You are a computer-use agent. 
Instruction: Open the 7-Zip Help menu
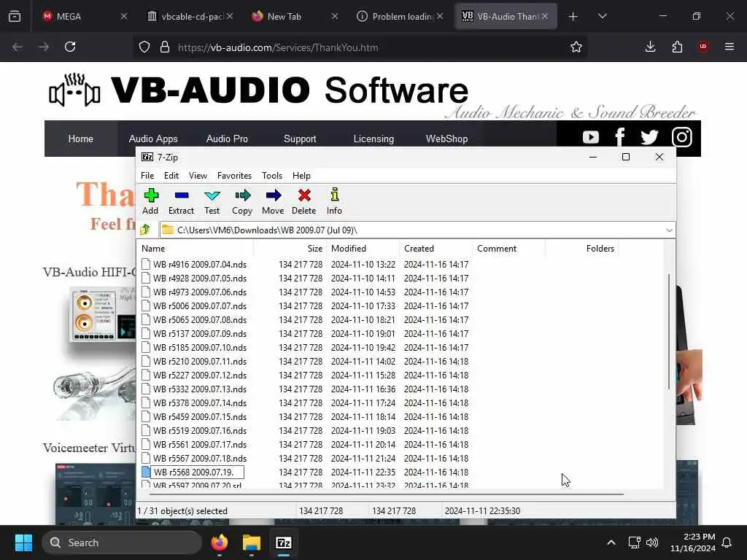[301, 176]
